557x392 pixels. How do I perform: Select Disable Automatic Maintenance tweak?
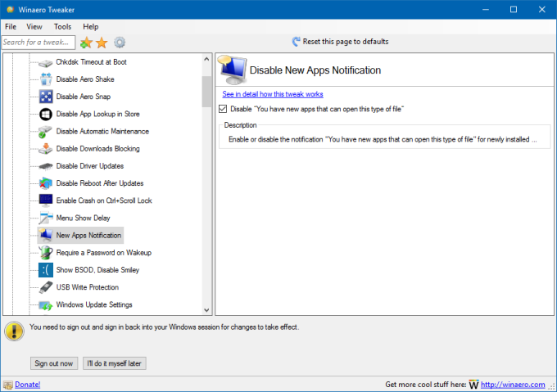click(102, 131)
